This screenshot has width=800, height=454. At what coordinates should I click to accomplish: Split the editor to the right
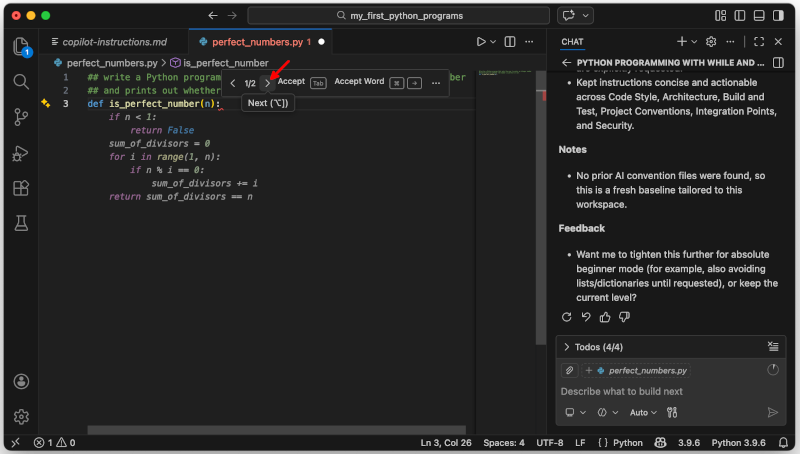click(510, 42)
